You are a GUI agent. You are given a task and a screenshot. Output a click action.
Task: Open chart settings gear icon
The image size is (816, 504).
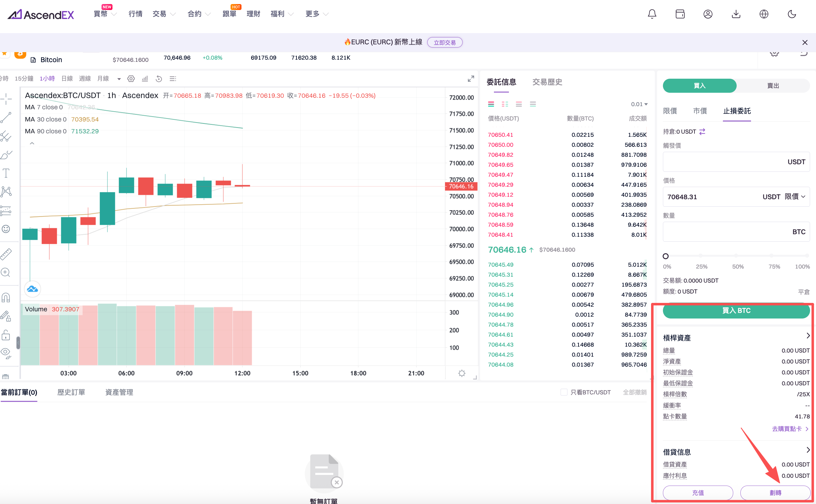coord(131,79)
